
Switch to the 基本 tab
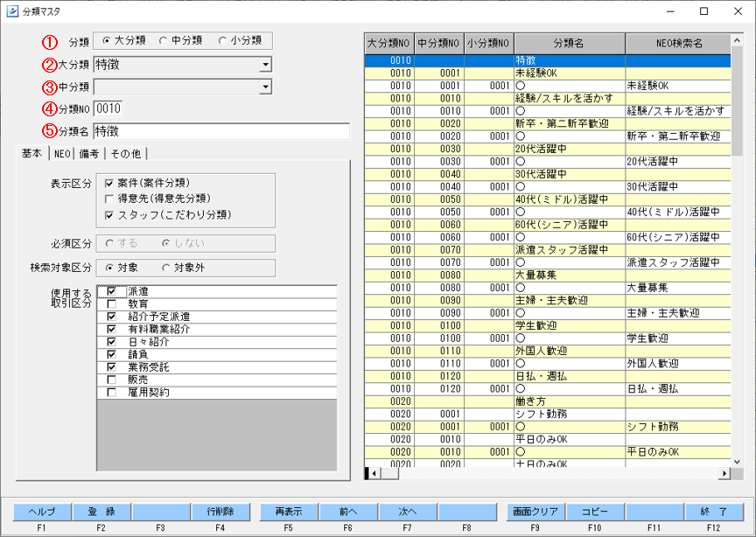tap(31, 153)
